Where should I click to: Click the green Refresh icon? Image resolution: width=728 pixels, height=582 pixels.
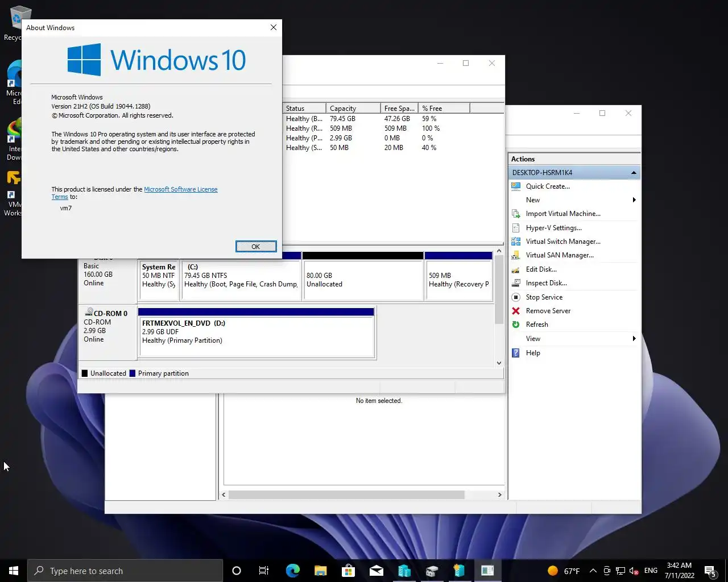516,325
